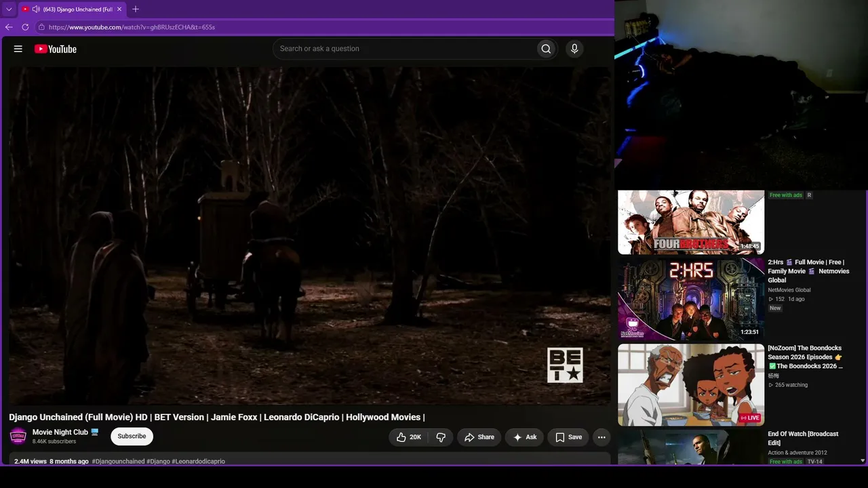868x488 pixels.
Task: Open a new browser tab
Action: click(x=136, y=9)
